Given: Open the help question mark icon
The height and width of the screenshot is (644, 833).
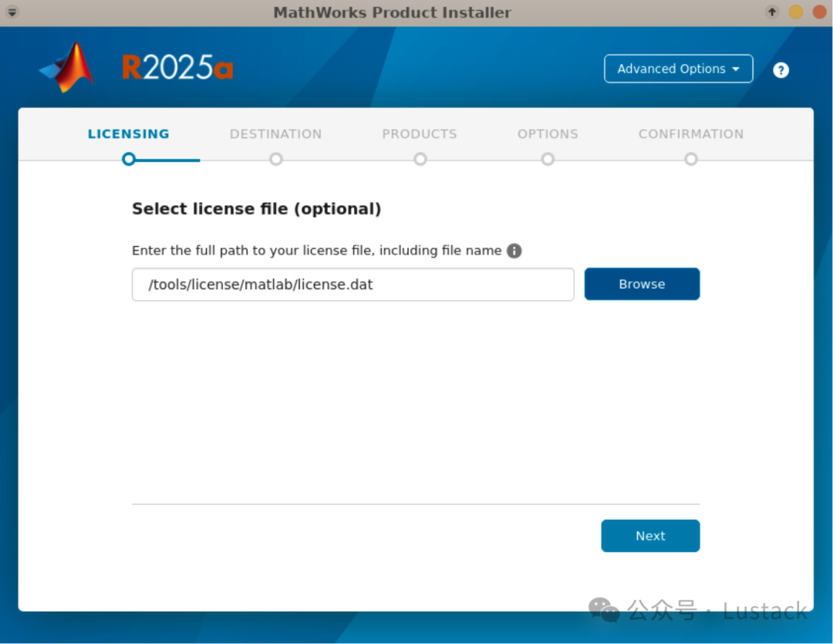Looking at the screenshot, I should point(781,69).
